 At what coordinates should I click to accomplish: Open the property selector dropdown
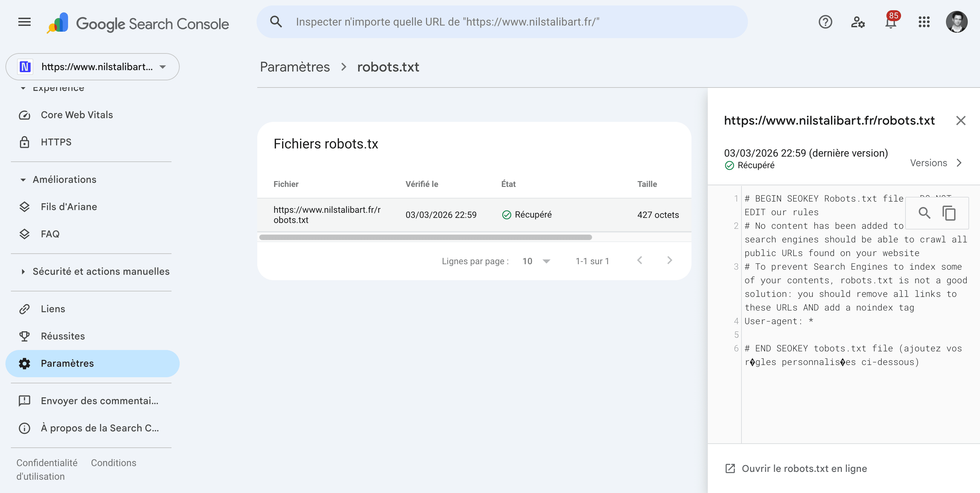click(93, 67)
